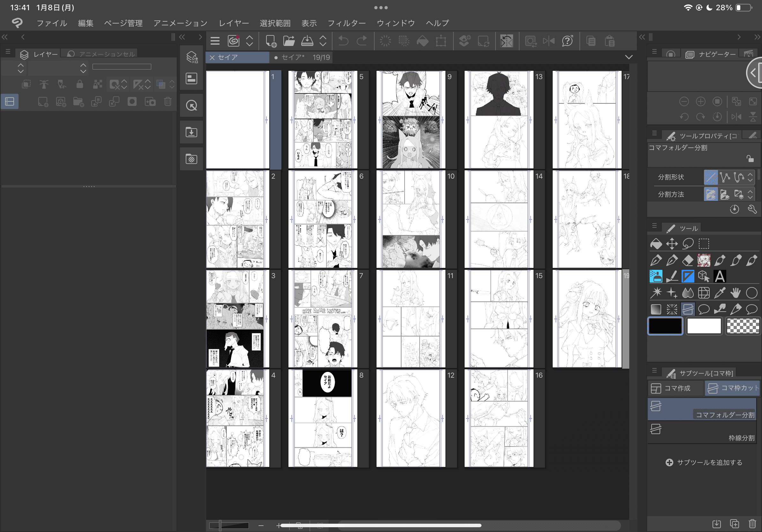Image resolution: width=762 pixels, height=532 pixels.
Task: Select the Eyedropper tool
Action: [719, 292]
